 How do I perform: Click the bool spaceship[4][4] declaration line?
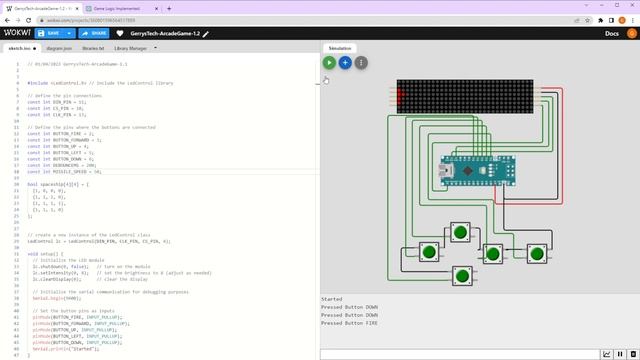tap(58, 184)
